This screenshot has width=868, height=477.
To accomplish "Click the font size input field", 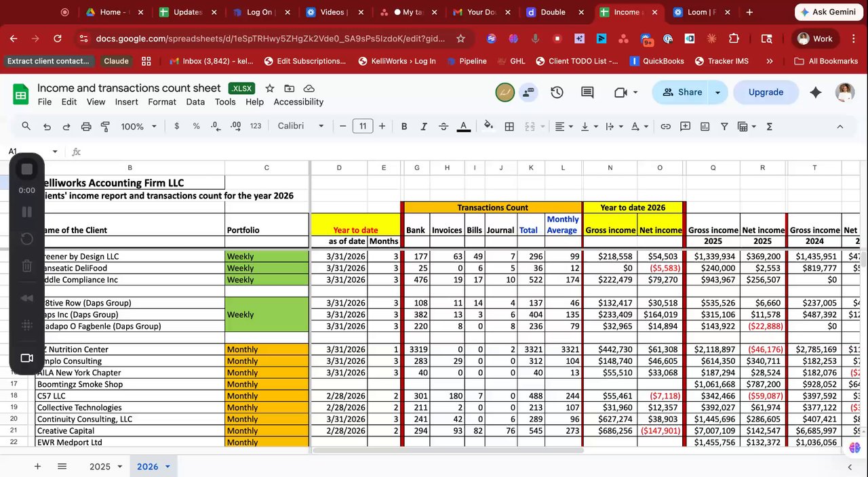I will pos(363,126).
